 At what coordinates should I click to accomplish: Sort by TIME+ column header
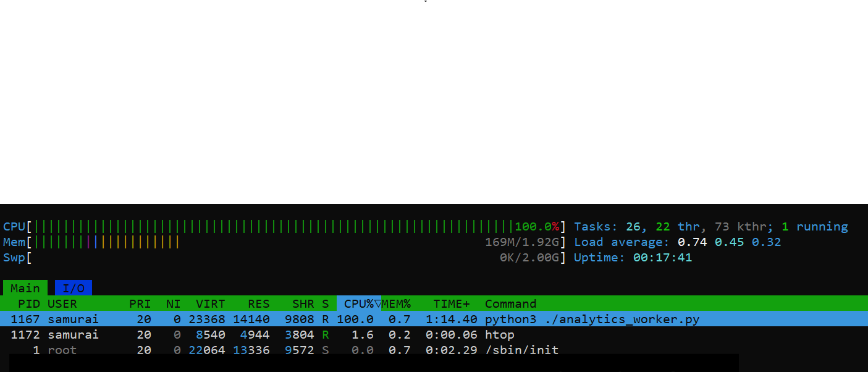tap(452, 303)
